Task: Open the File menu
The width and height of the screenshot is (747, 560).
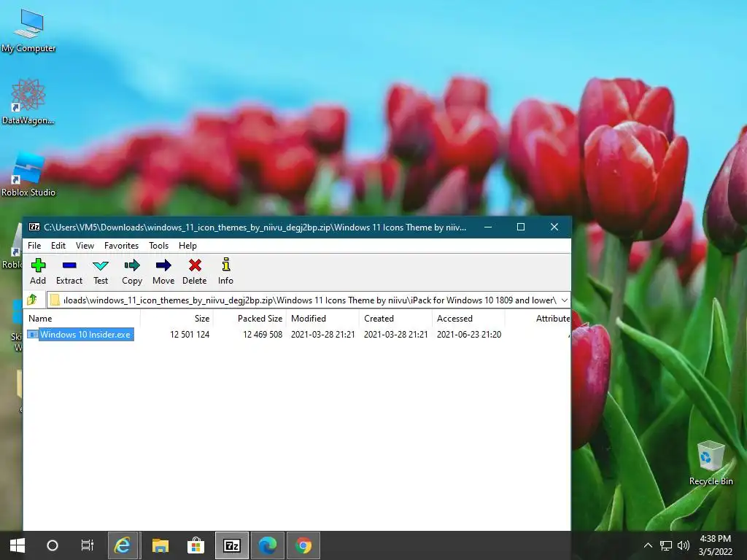Action: [x=34, y=246]
